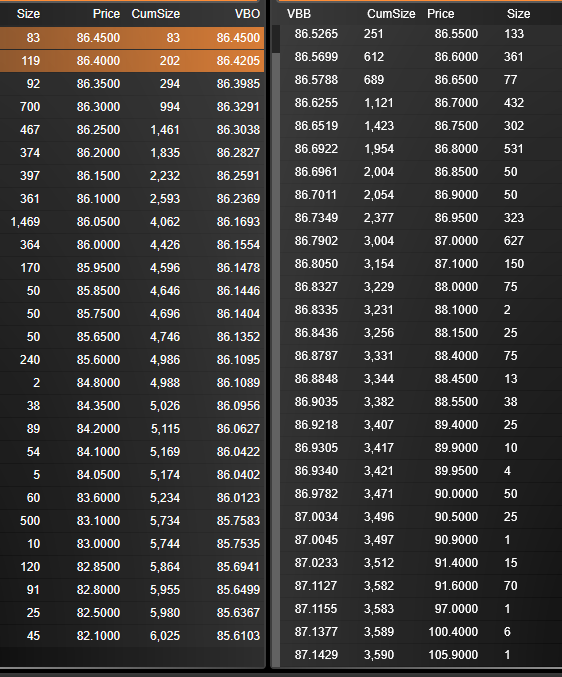Click the ask row priced 90.0000
The image size is (562, 677).
pyautogui.click(x=421, y=494)
